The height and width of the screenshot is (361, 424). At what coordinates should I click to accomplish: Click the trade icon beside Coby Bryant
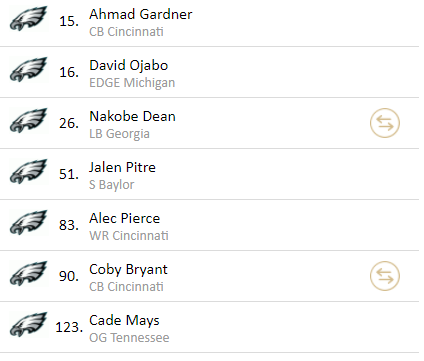(x=385, y=276)
